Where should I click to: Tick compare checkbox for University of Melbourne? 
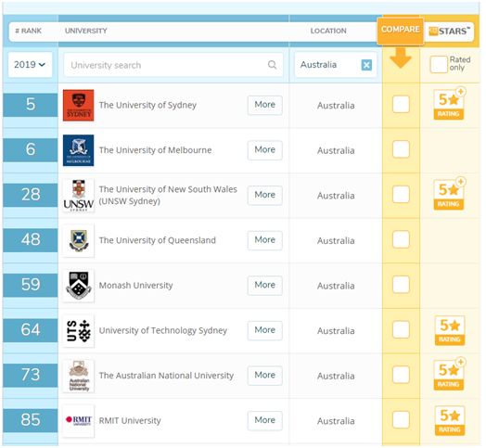coord(401,149)
